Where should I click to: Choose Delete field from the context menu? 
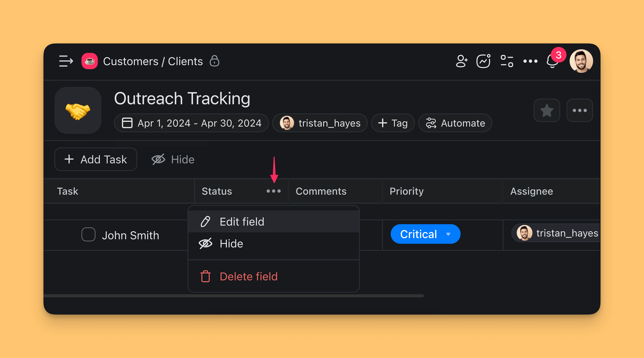[x=249, y=277]
